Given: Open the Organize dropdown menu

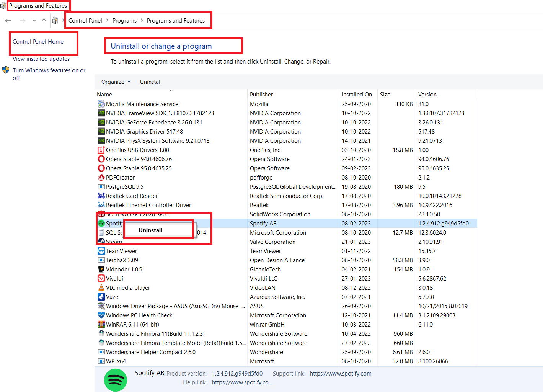Looking at the screenshot, I should point(116,82).
